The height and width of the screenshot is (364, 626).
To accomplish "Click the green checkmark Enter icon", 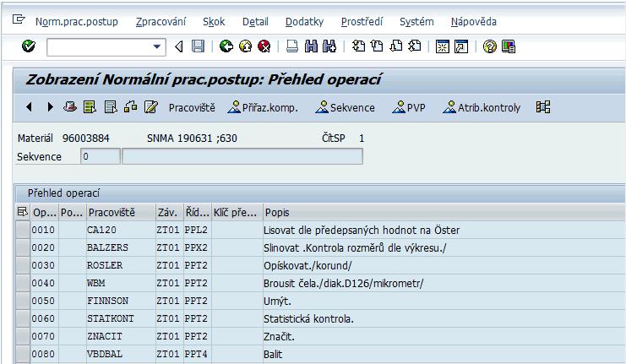I will (x=29, y=46).
